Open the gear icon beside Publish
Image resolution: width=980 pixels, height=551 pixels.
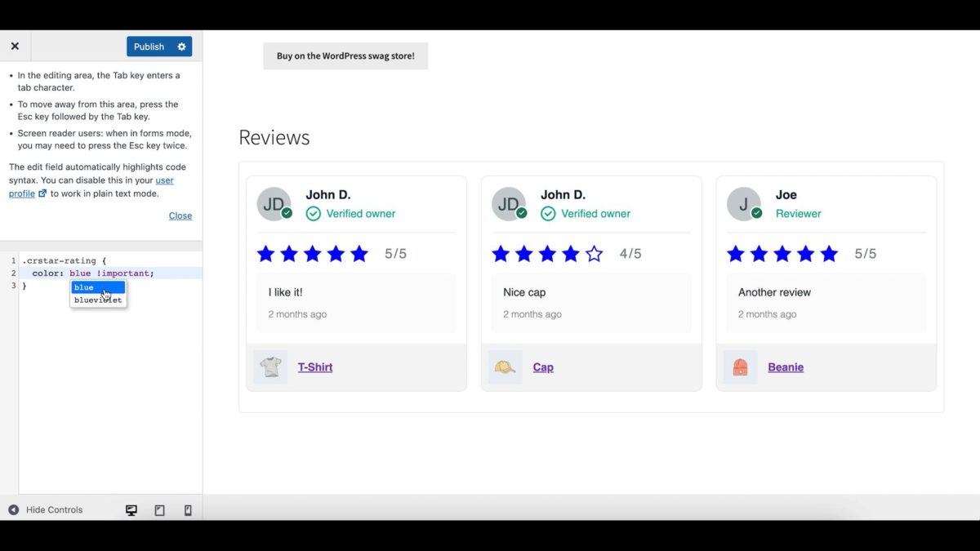tap(181, 46)
